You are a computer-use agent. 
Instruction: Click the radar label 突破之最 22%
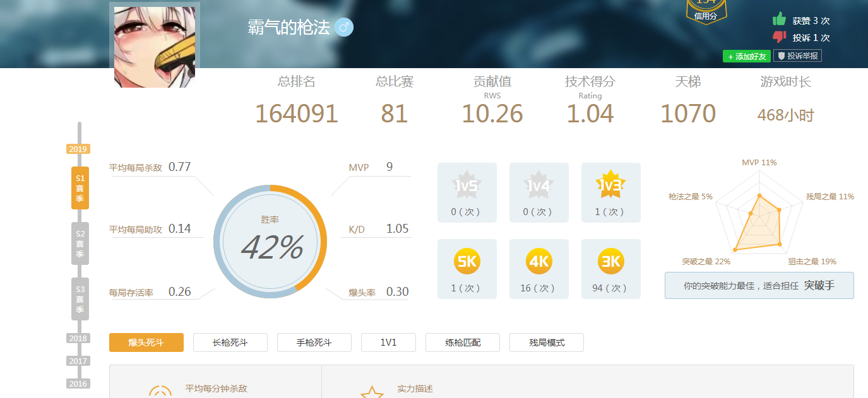(706, 261)
